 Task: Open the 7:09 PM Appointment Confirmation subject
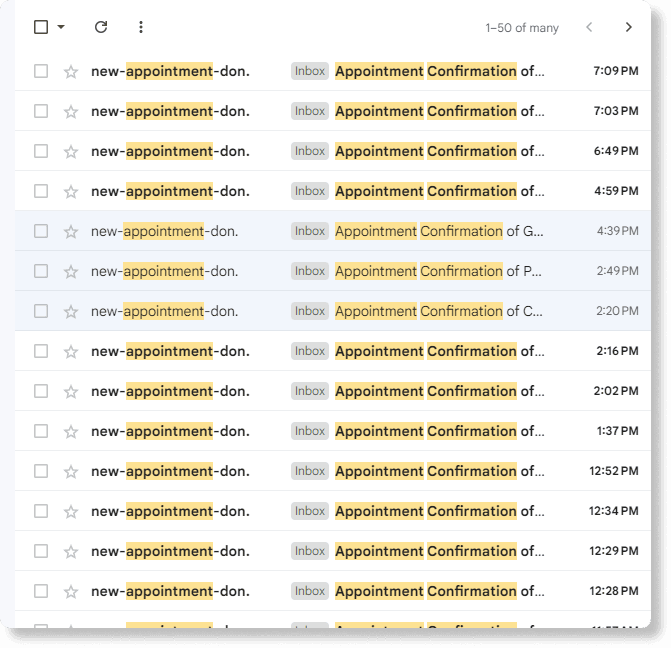pyautogui.click(x=439, y=71)
